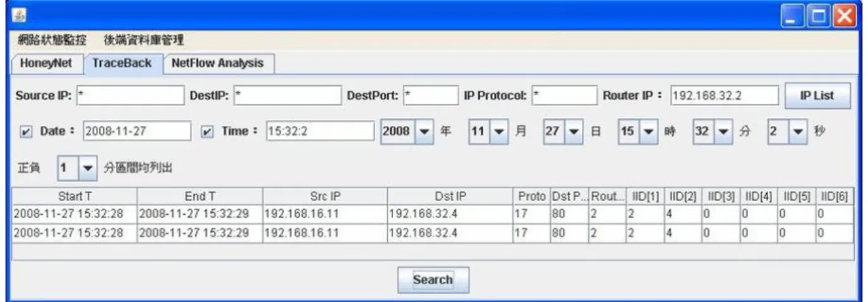
Task: Click the Start T column header
Action: coord(75,196)
